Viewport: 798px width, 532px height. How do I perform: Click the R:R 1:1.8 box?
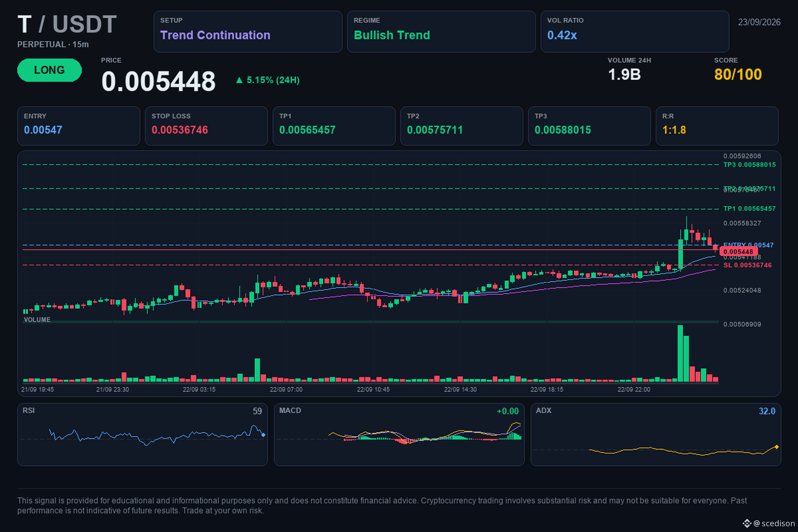point(717,126)
